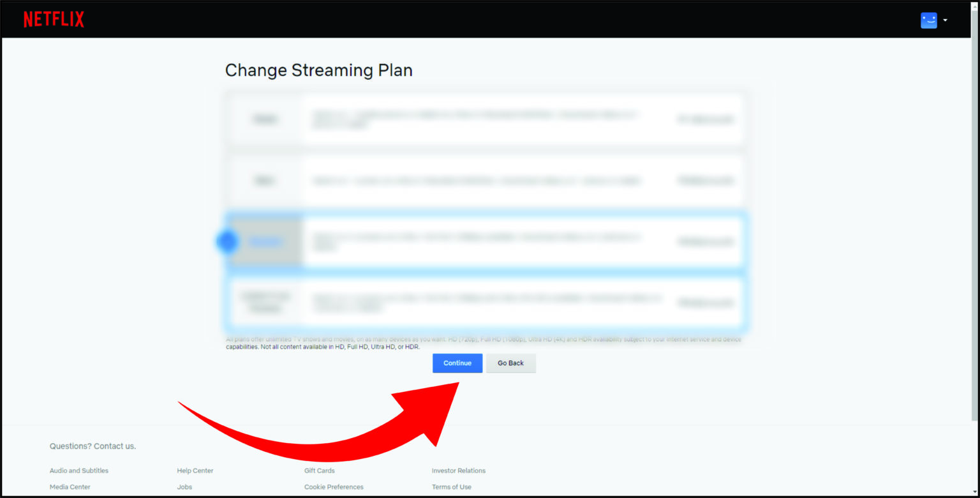The height and width of the screenshot is (498, 980).
Task: Click the Jobs link
Action: click(184, 487)
